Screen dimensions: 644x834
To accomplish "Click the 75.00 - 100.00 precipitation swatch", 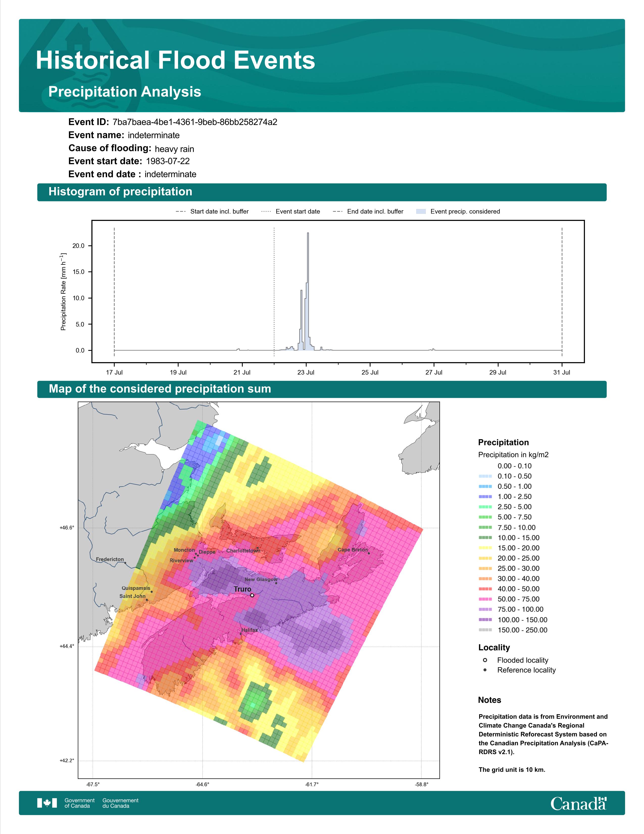I will (x=485, y=610).
